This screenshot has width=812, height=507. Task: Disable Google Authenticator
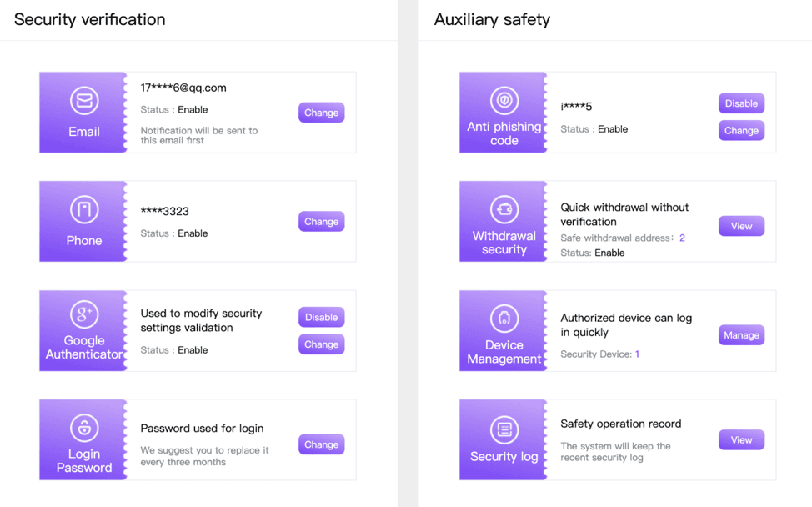click(322, 318)
